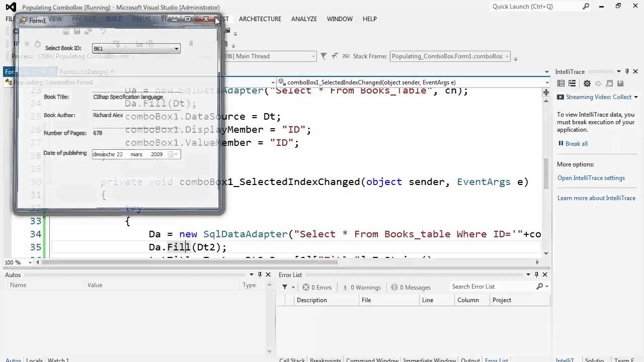Toggle the 0 Warnings filter
The width and height of the screenshot is (644, 362).
(361, 287)
